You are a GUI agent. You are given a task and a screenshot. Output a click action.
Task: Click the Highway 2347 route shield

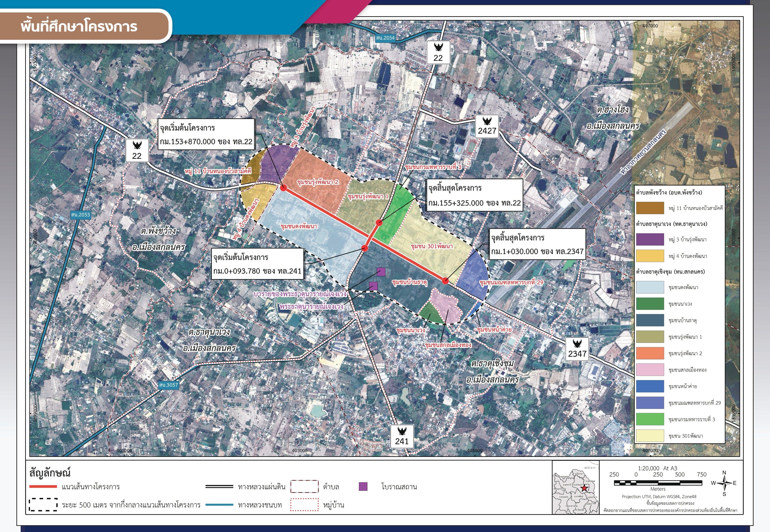click(x=577, y=349)
